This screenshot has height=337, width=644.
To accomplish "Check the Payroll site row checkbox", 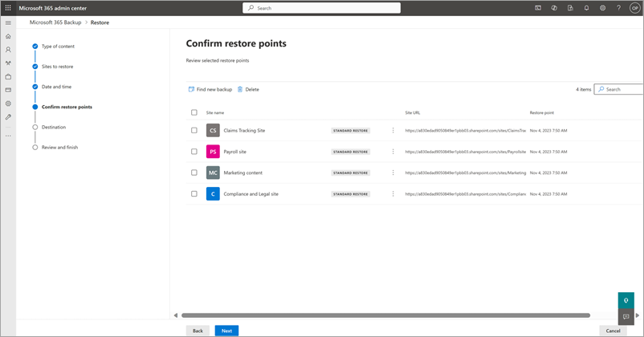I will pyautogui.click(x=194, y=152).
